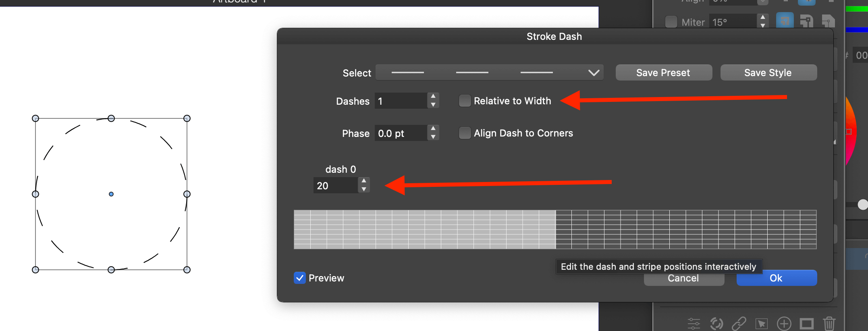Click the interactive dash pattern grid editor

(555, 229)
